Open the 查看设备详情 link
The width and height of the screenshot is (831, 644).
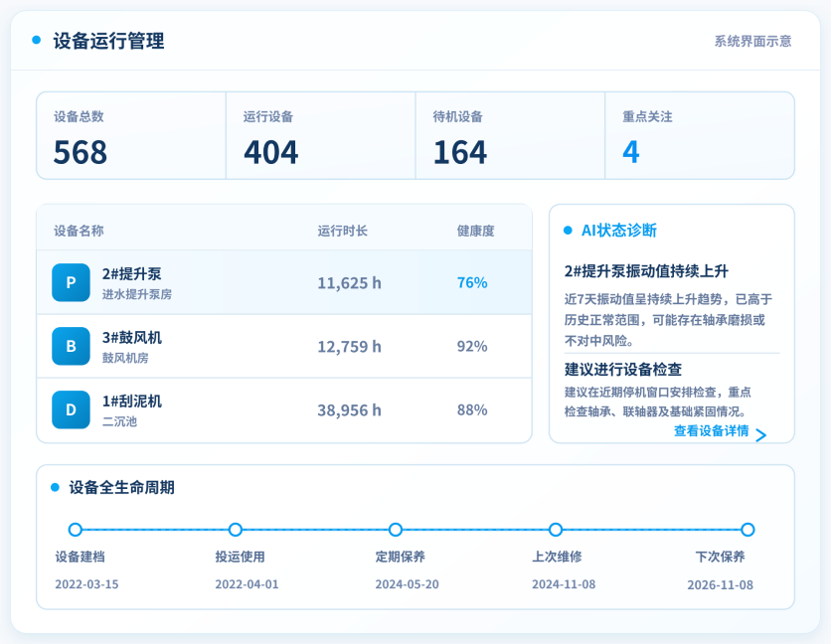coord(712,431)
